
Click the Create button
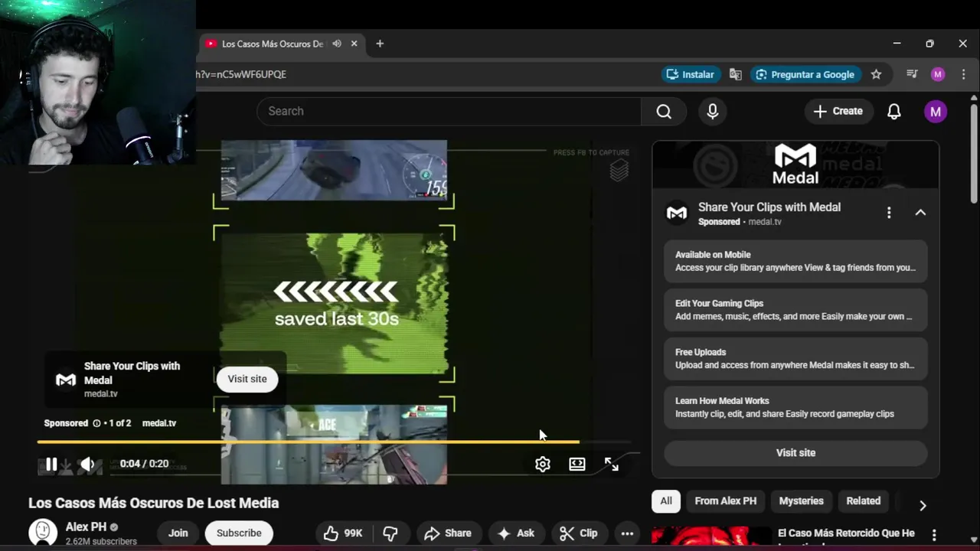(x=838, y=112)
